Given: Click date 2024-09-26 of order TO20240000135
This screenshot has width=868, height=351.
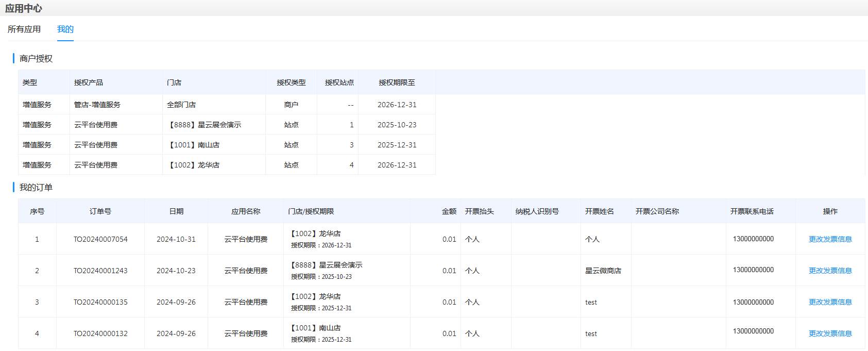Looking at the screenshot, I should pyautogui.click(x=176, y=302).
